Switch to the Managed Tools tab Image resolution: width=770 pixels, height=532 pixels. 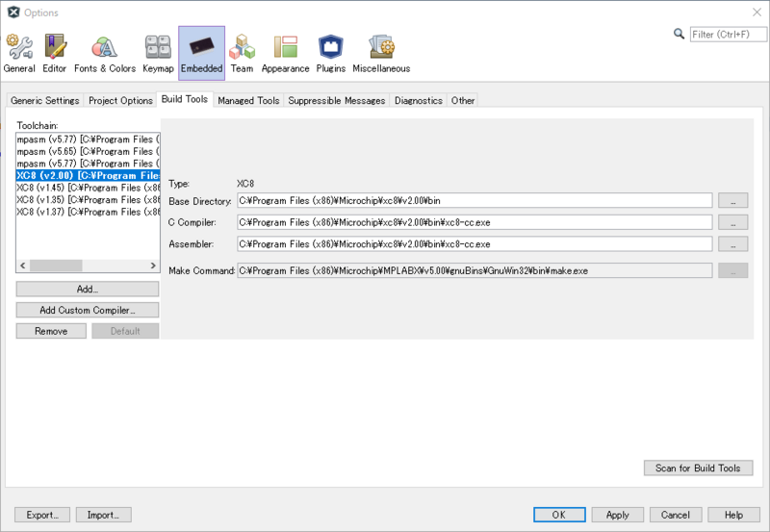[248, 100]
